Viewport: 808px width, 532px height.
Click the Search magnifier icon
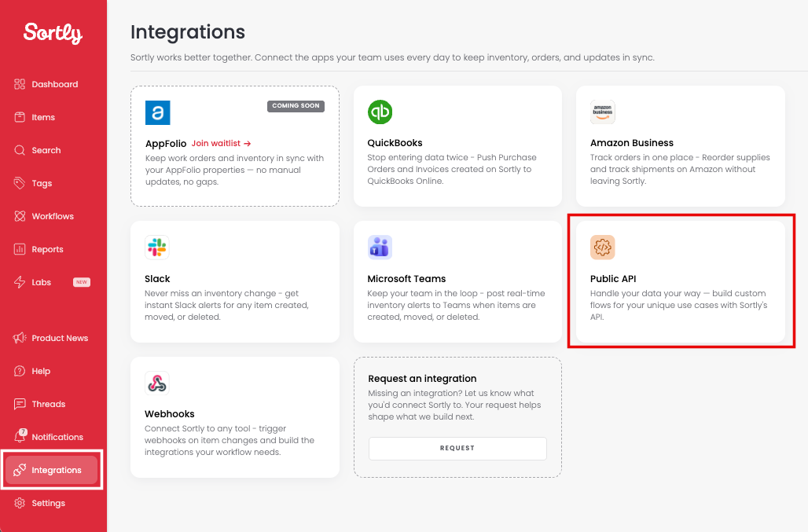20,150
